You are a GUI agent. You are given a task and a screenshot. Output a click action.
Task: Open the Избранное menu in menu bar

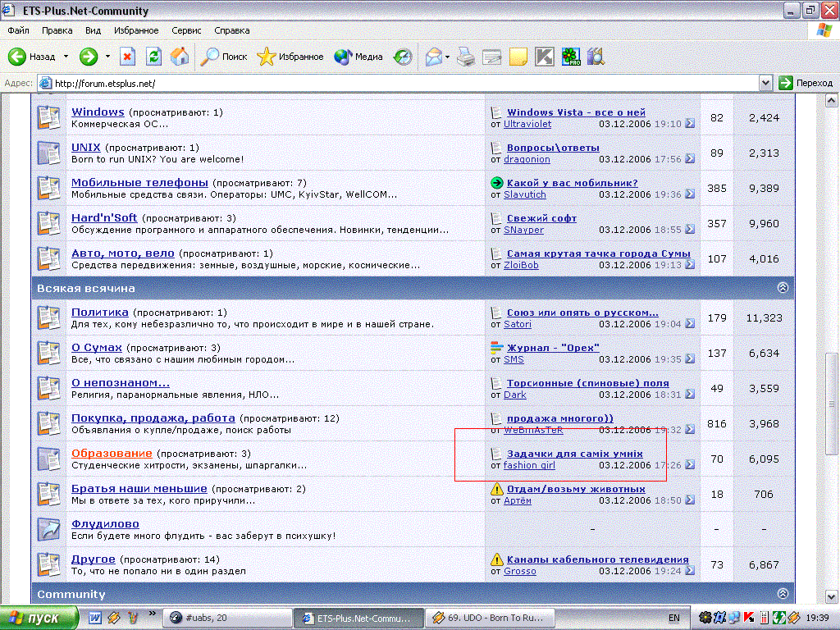coord(136,30)
